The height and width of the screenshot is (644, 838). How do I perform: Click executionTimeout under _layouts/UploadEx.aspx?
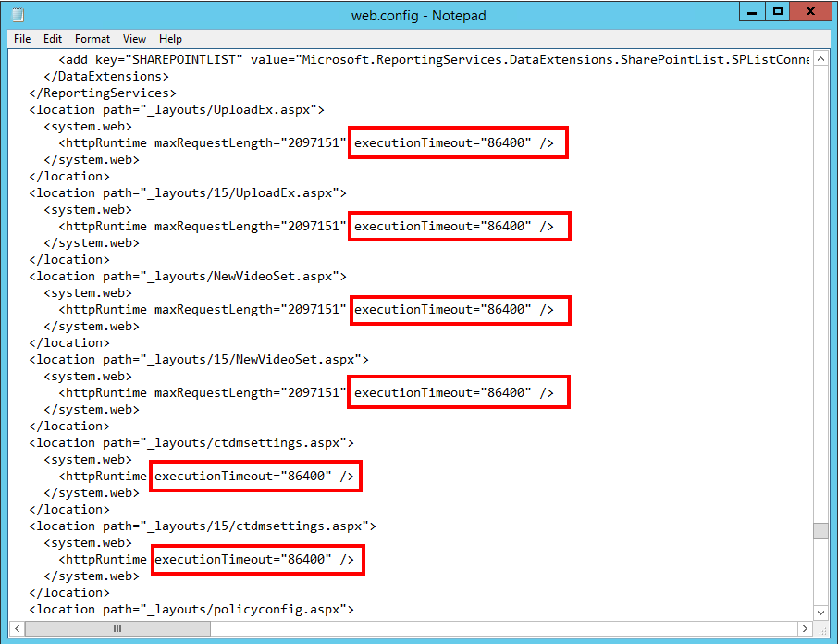coord(443,143)
